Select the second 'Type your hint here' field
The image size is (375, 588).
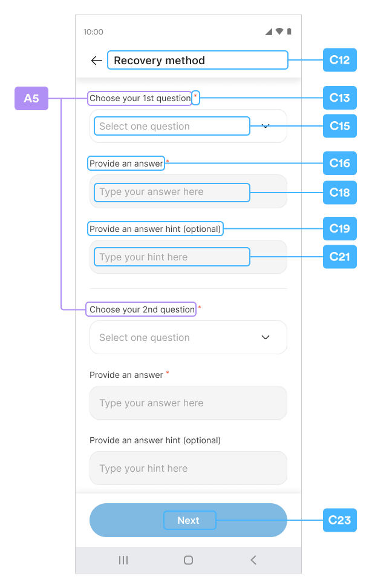pos(187,468)
